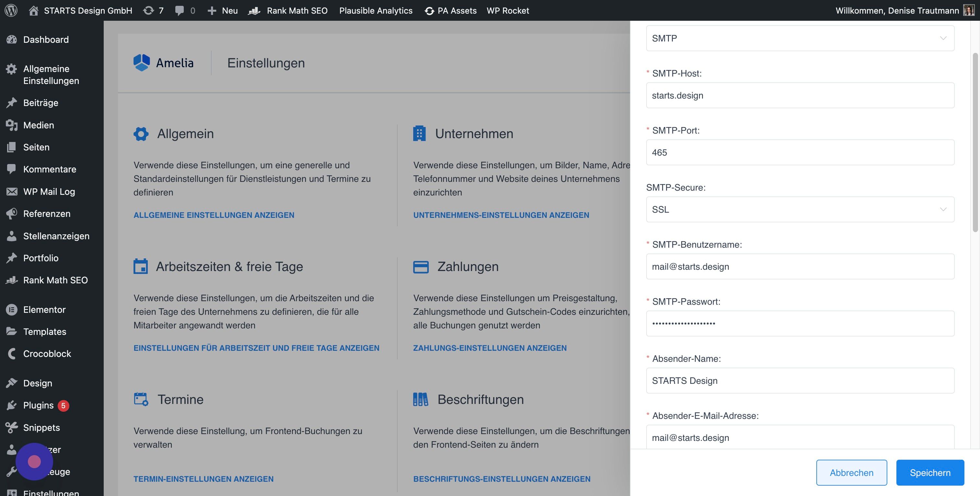
Task: Click the SMTP panel vertical scrollbar
Action: (975, 143)
